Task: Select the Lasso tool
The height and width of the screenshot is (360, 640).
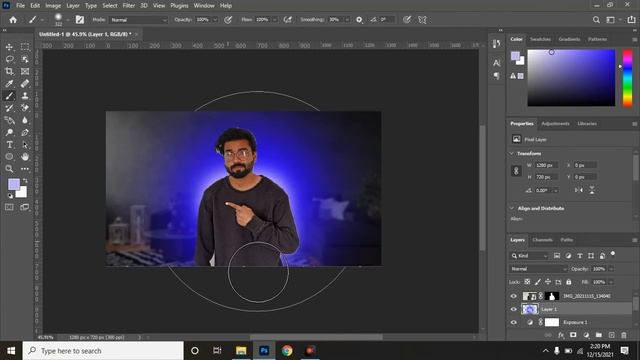Action: tap(9, 59)
